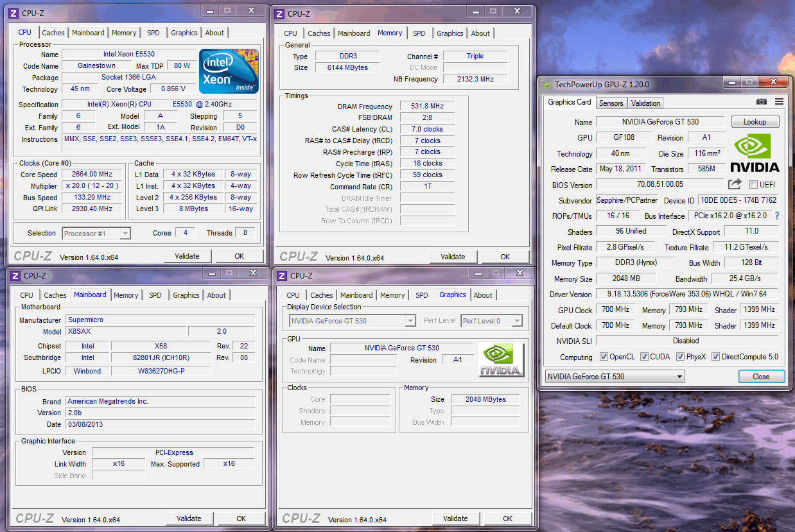Switch to the Sensors tab in GPU-Z
Viewport: 795px width, 532px height.
[611, 103]
